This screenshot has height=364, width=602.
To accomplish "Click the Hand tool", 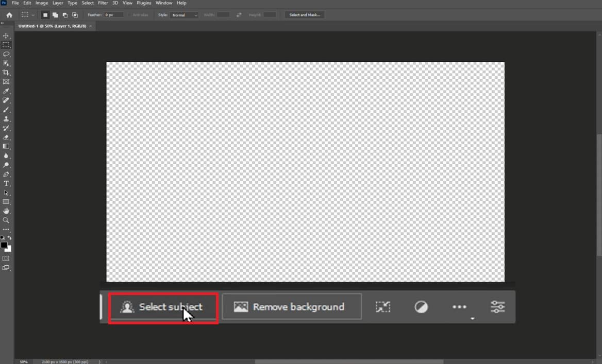I will 6,211.
